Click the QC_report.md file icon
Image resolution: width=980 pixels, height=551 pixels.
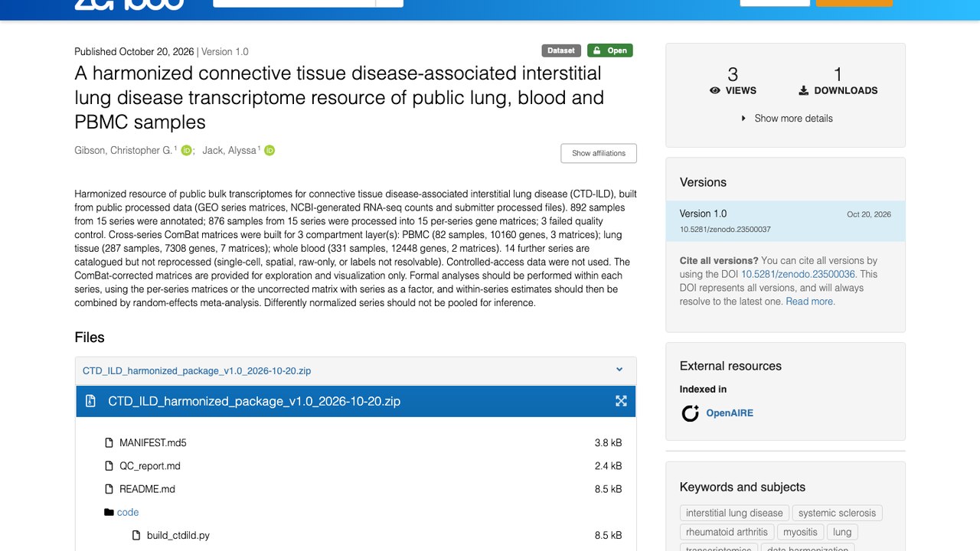tap(109, 465)
